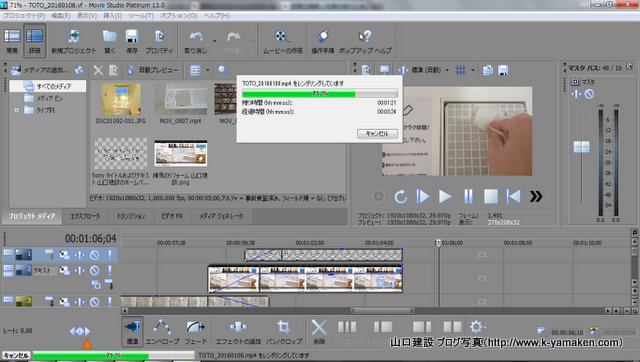The image size is (640, 362).
Task: Go to start of project
Action: [x=513, y=197]
